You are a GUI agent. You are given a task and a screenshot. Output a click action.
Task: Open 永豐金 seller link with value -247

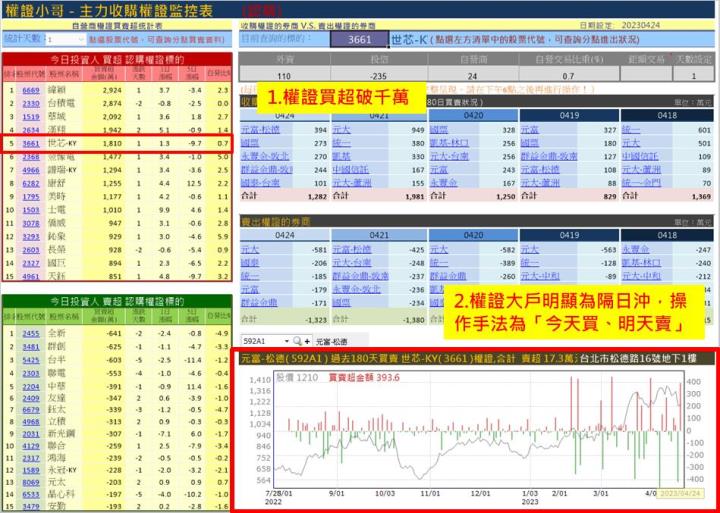point(636,250)
